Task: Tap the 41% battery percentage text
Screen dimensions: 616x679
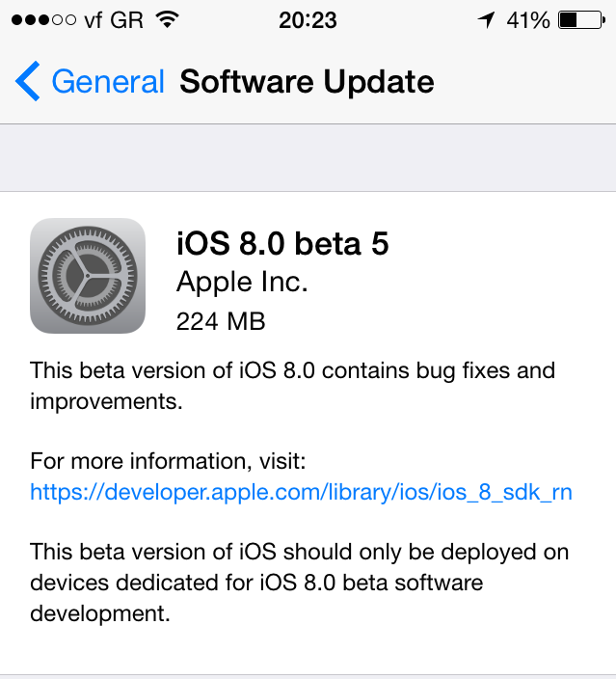Action: [x=528, y=20]
